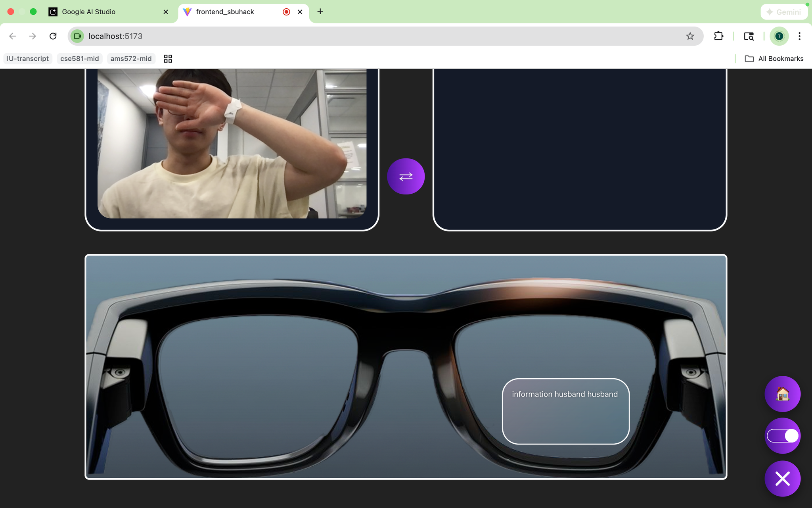The height and width of the screenshot is (508, 812).
Task: Open the browser extensions puzzle icon
Action: 718,36
